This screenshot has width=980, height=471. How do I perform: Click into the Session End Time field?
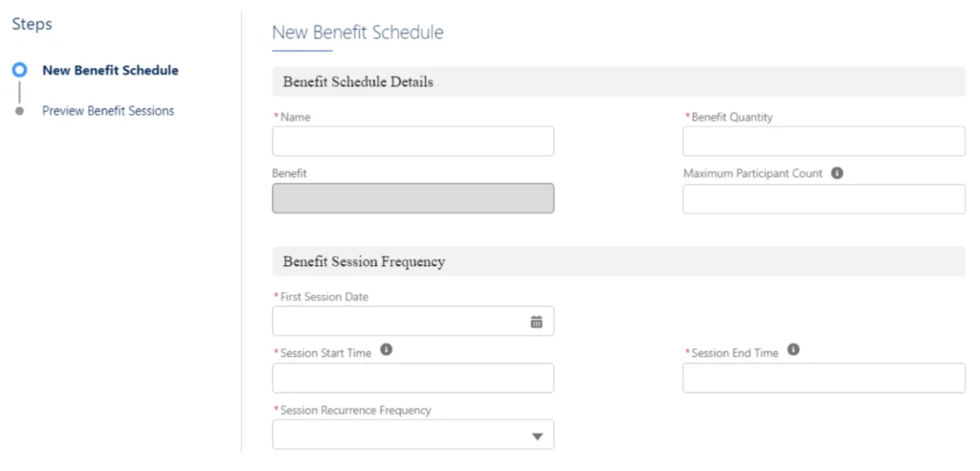[823, 378]
